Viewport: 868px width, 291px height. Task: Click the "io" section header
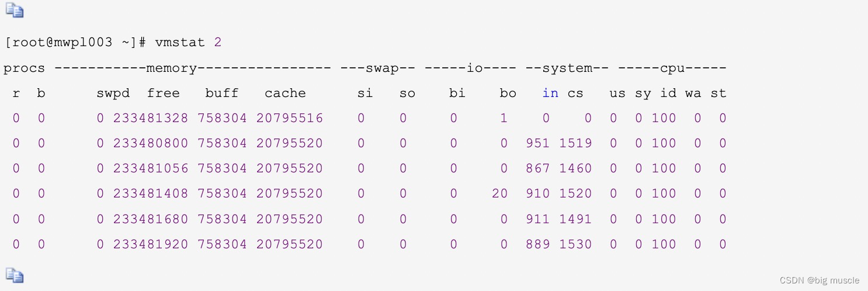pyautogui.click(x=474, y=68)
